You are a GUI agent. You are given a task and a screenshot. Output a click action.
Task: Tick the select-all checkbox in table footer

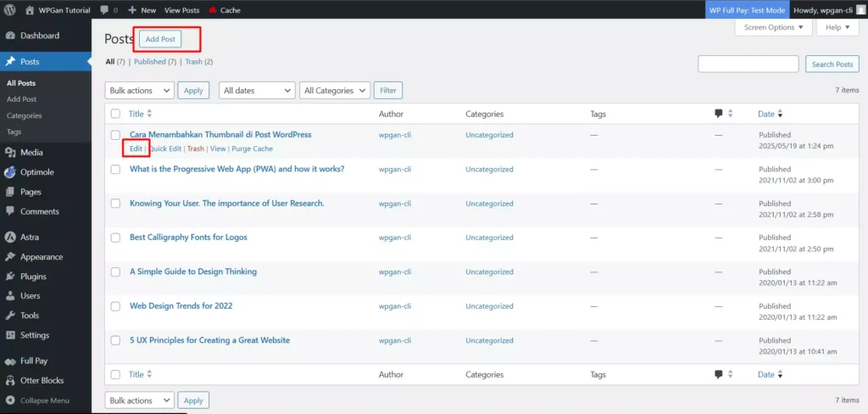pyautogui.click(x=115, y=374)
